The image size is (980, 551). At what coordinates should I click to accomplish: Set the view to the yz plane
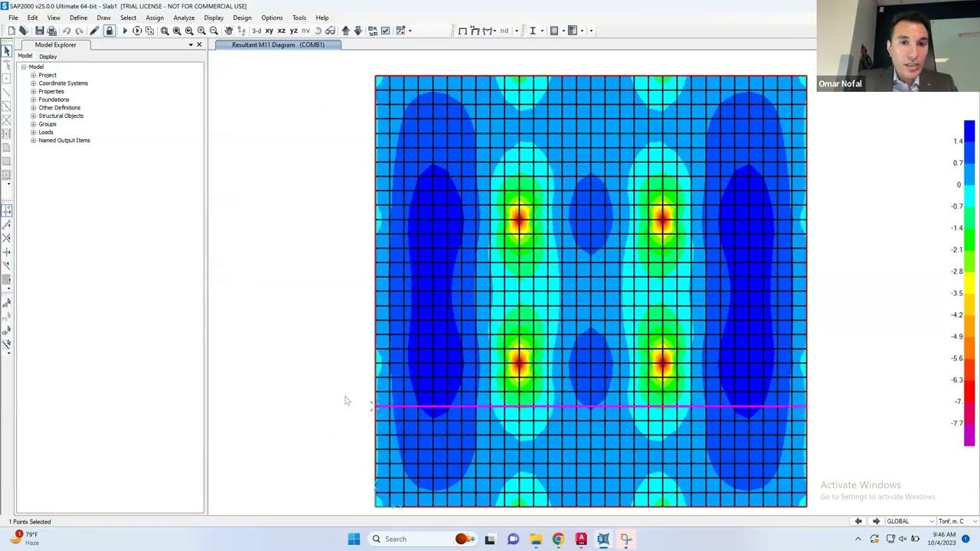click(293, 31)
